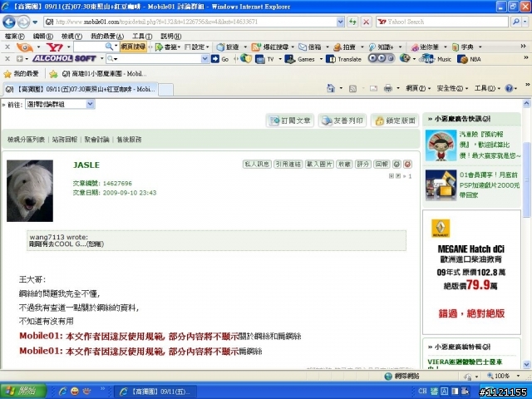Click JASLE's white dog avatar

click(30, 190)
